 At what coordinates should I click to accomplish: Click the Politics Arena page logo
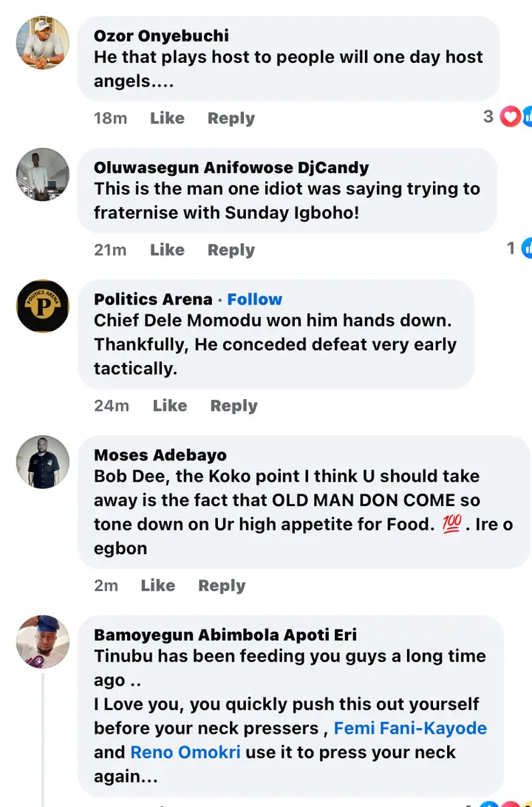click(43, 306)
